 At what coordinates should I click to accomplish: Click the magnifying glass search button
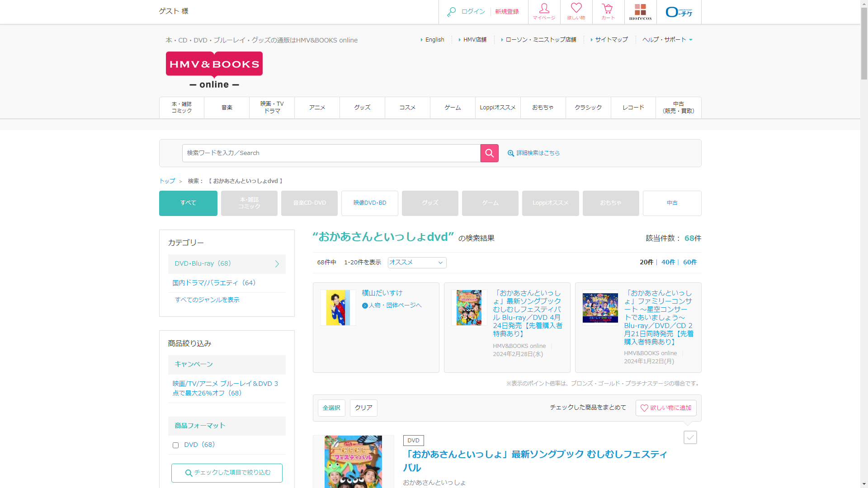(x=489, y=153)
